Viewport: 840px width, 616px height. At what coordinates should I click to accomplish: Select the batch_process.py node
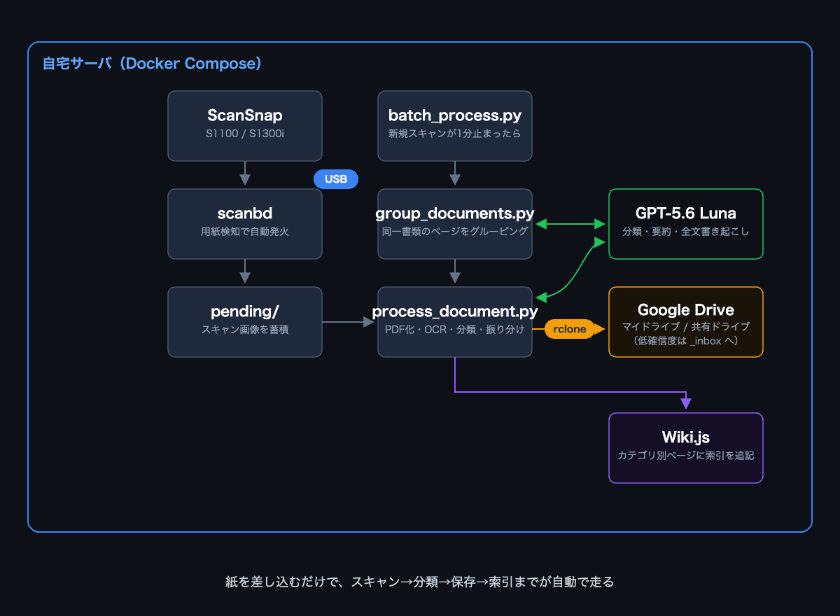click(455, 126)
